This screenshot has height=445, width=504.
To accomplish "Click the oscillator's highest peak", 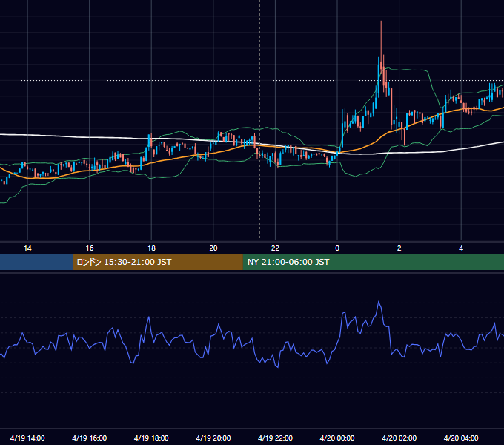I will [379, 303].
